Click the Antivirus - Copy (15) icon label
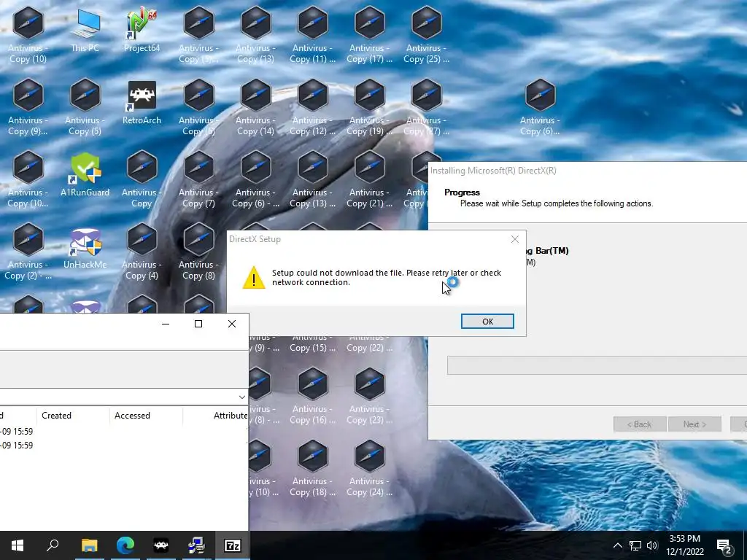Screen dimensions: 747x560 312,345
